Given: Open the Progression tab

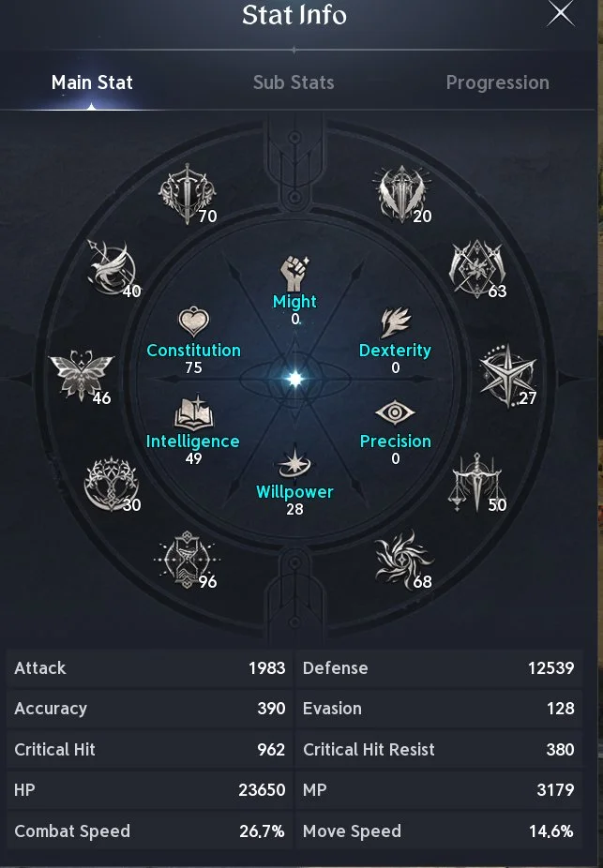Looking at the screenshot, I should (x=497, y=82).
